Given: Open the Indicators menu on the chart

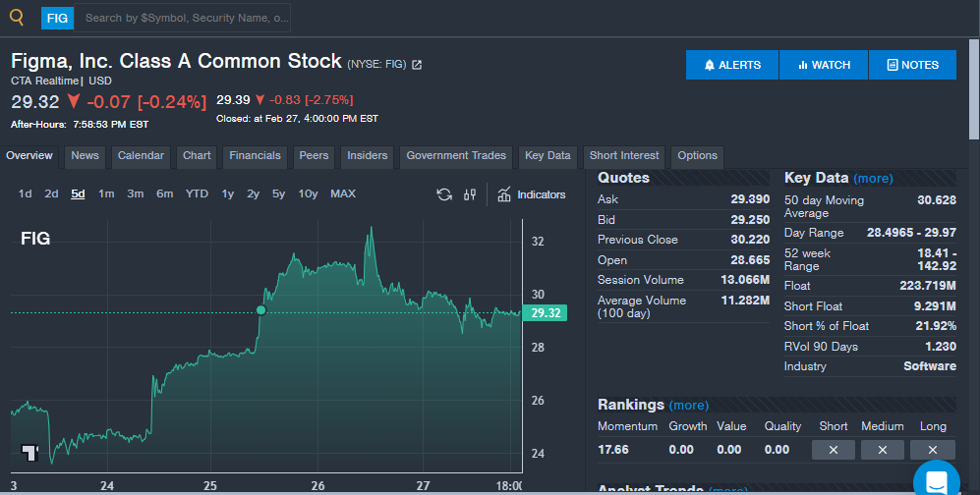Looking at the screenshot, I should [532, 194].
